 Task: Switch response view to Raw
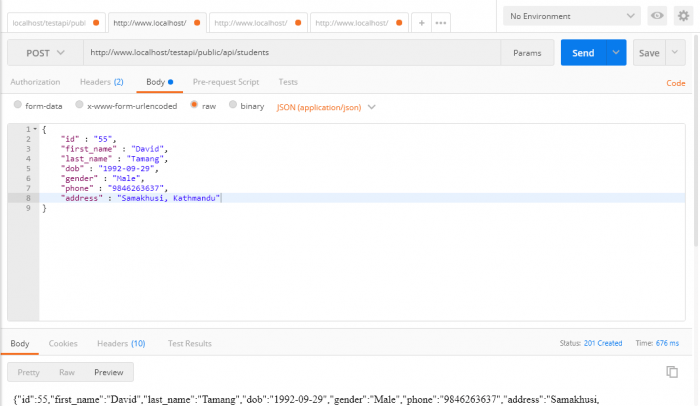[x=67, y=372]
